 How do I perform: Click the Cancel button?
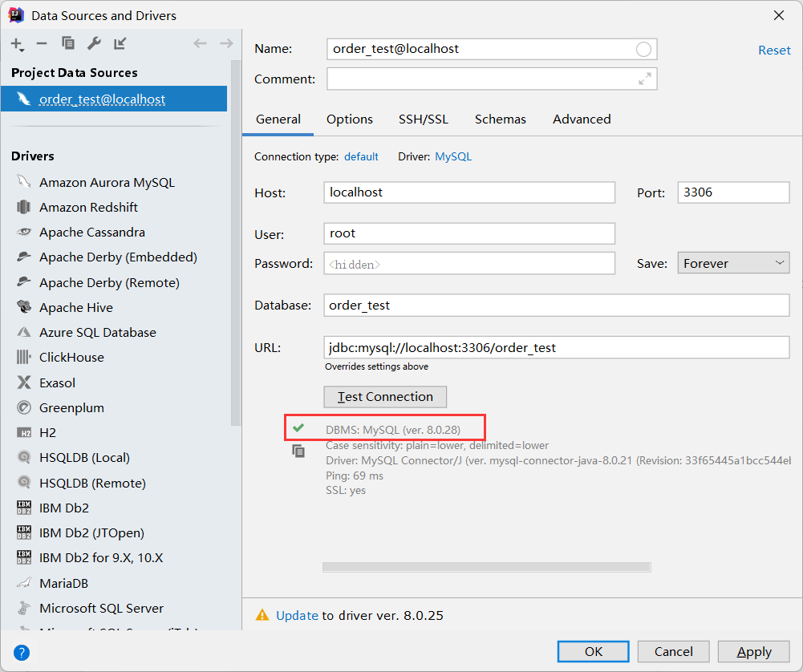(x=673, y=651)
